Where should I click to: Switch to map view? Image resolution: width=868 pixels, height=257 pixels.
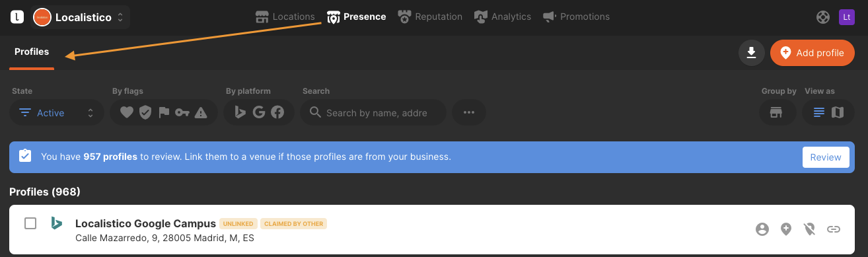tap(838, 112)
